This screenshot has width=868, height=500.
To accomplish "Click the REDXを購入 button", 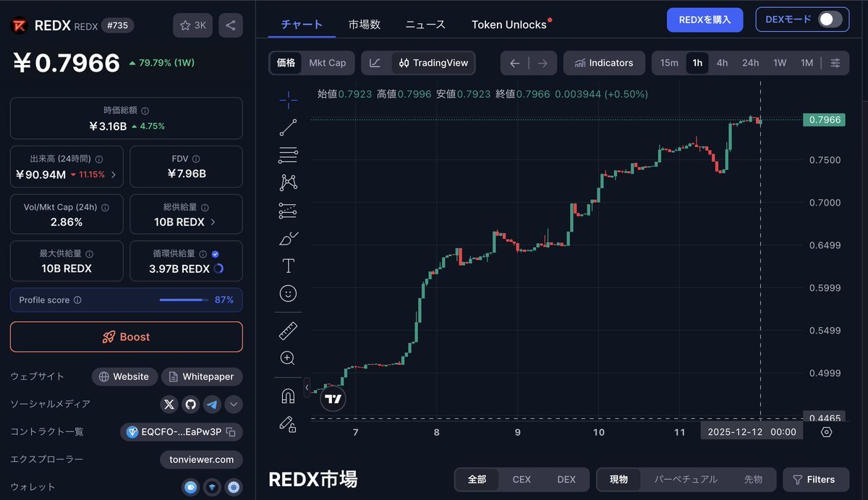I will pos(705,20).
